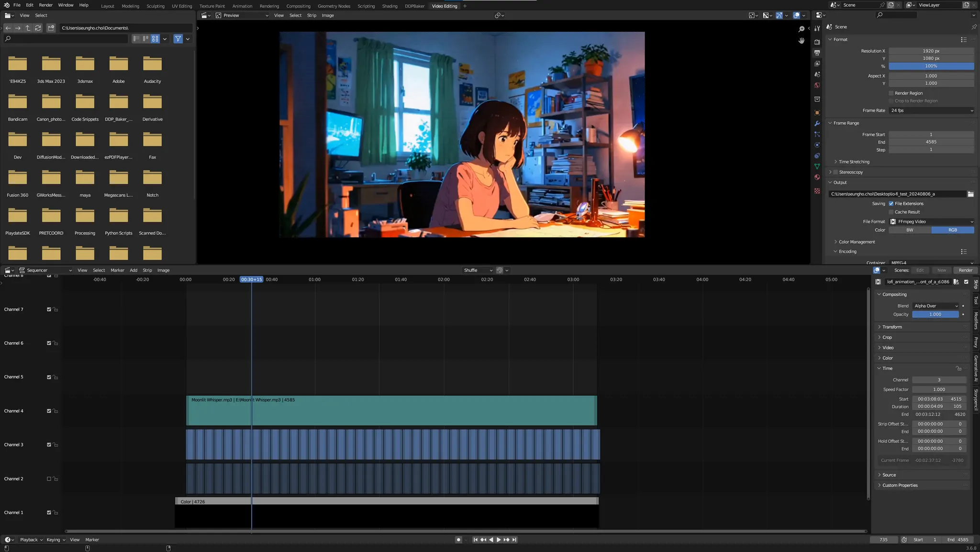Select the pan hand tool in preview
This screenshot has width=980, height=552.
[802, 41]
